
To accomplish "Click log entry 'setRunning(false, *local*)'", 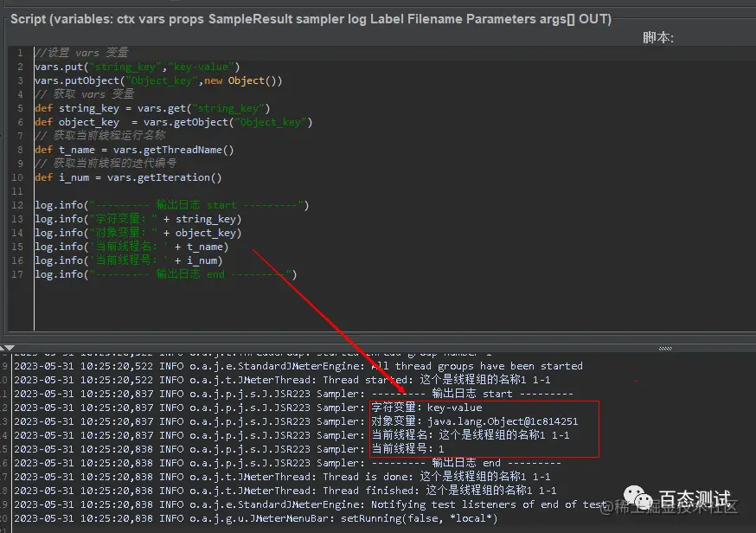I will point(255,518).
